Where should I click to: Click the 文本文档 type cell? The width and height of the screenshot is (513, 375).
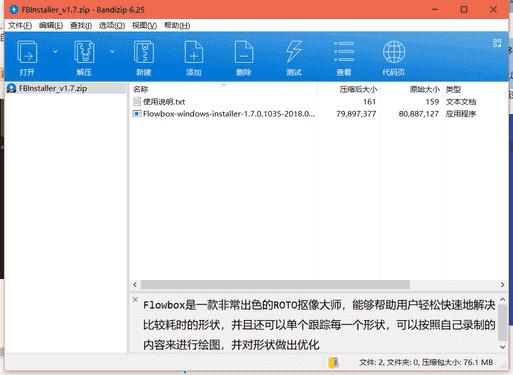[x=461, y=102]
